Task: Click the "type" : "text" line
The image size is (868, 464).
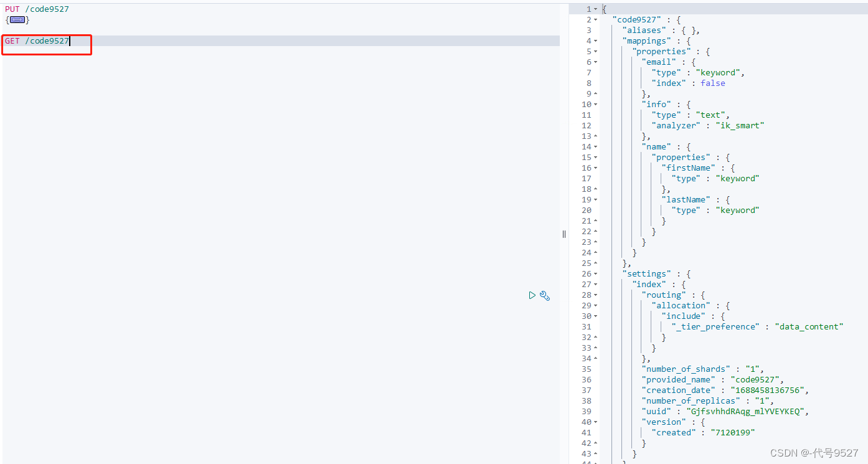Action: [691, 115]
